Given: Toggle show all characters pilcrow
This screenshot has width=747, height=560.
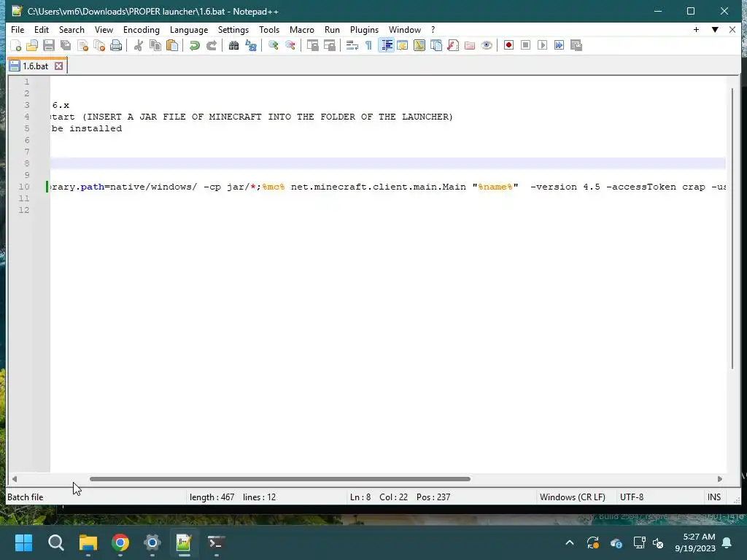Looking at the screenshot, I should click(x=368, y=45).
